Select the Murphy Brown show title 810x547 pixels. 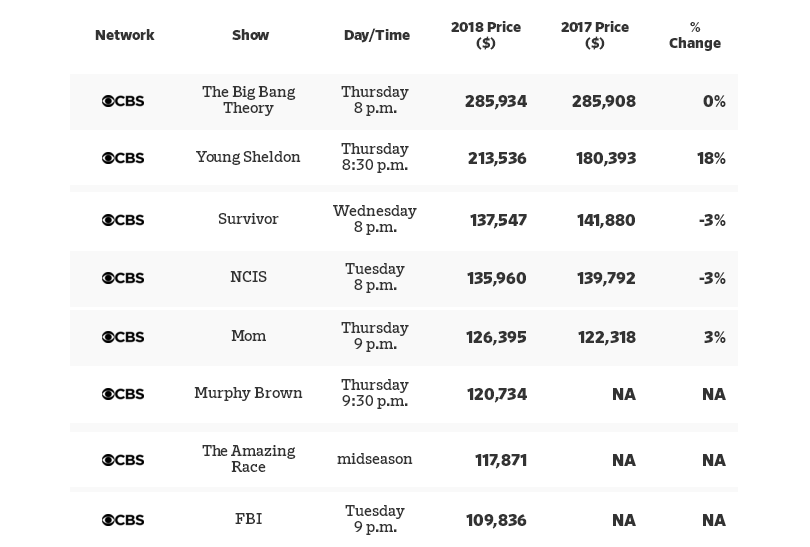248,393
